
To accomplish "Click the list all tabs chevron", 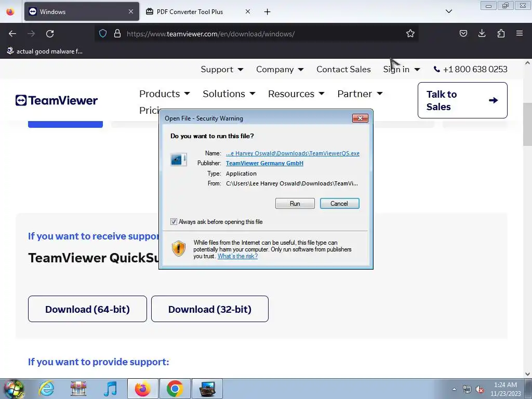I will pos(448,11).
